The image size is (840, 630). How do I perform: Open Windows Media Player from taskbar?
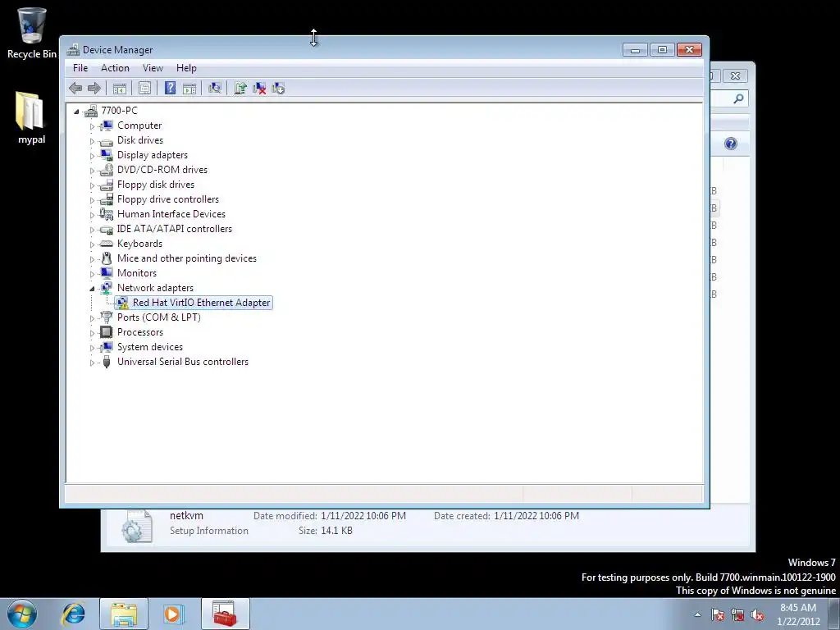(173, 614)
